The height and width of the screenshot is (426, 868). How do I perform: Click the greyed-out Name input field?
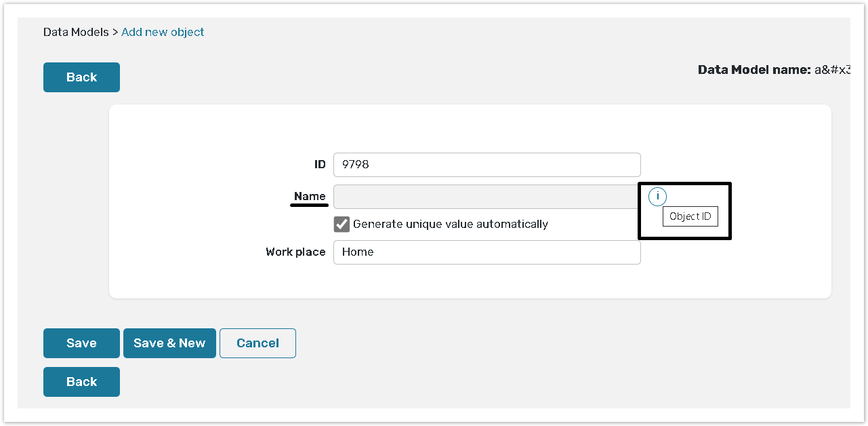pos(487,197)
